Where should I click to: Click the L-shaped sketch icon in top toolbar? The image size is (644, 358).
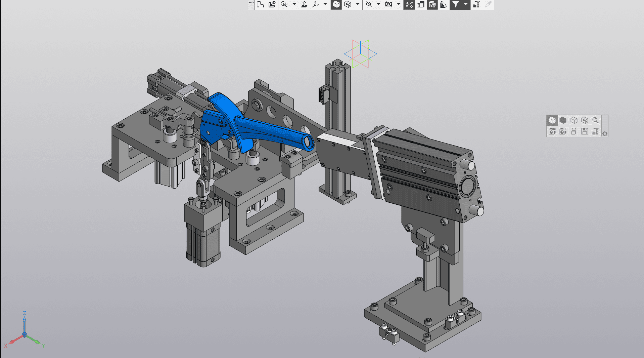click(261, 4)
